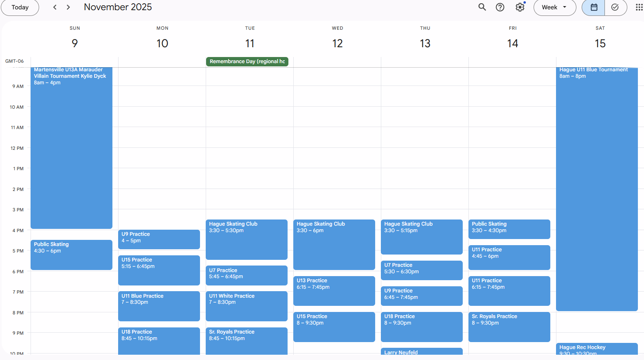
Task: Switch to Tasks view toggle
Action: point(615,7)
